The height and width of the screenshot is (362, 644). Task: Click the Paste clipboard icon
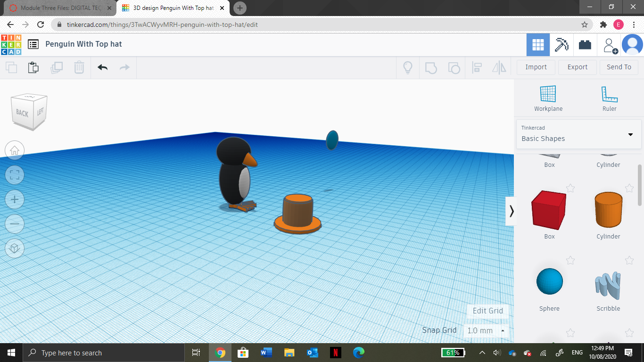coord(33,67)
